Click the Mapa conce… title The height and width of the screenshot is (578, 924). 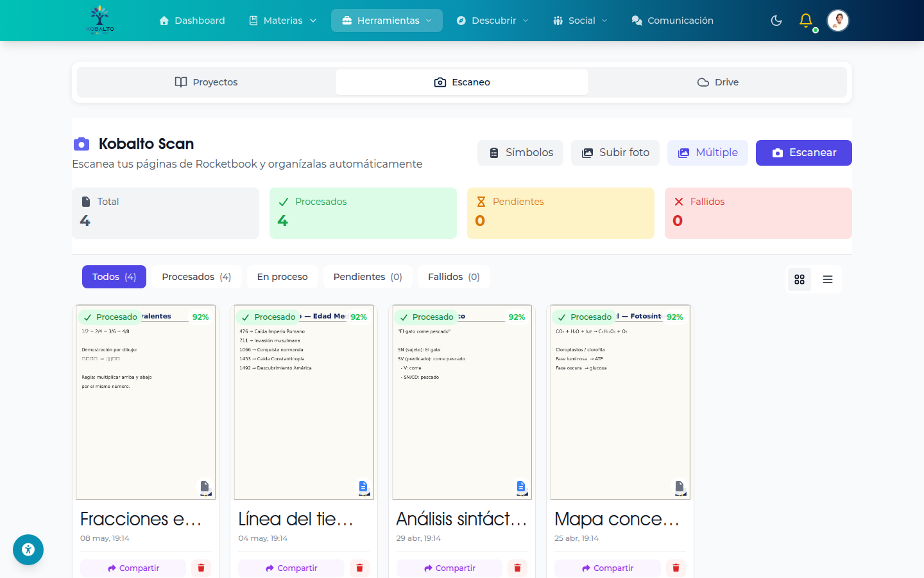[617, 519]
